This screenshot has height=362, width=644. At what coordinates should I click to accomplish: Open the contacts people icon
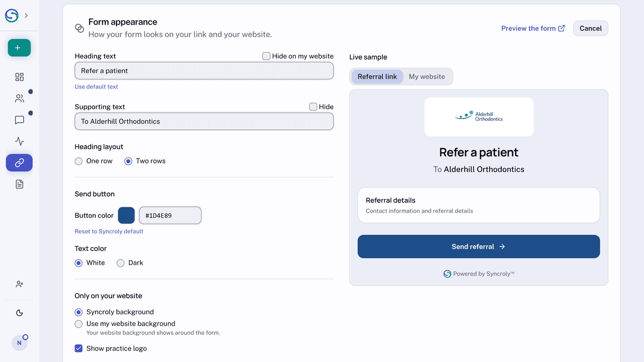click(x=19, y=99)
